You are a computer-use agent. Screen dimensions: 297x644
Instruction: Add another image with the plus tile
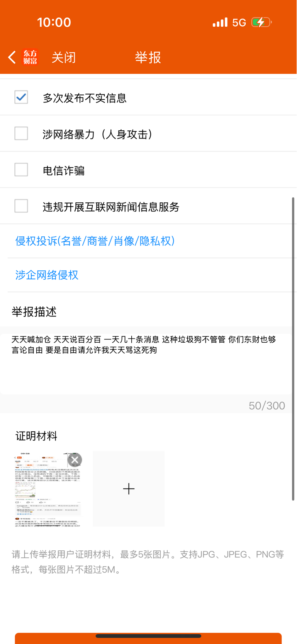pos(129,489)
